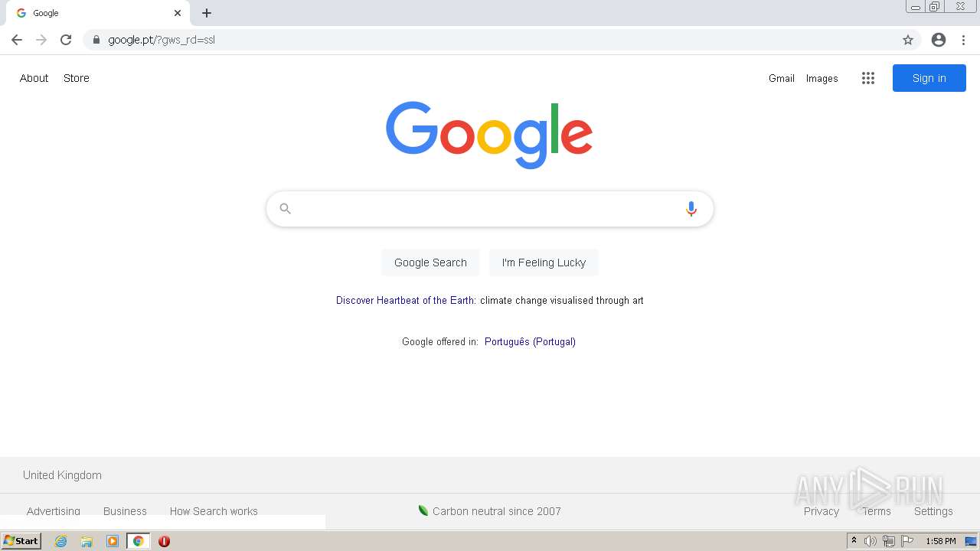Open the Business footer link
The height and width of the screenshot is (551, 980).
[125, 511]
